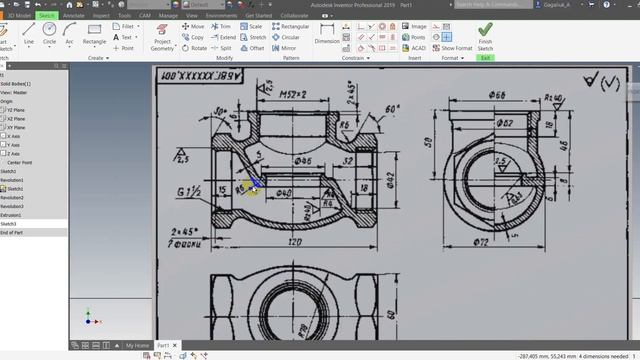Select the Line sketch tool

click(x=29, y=33)
